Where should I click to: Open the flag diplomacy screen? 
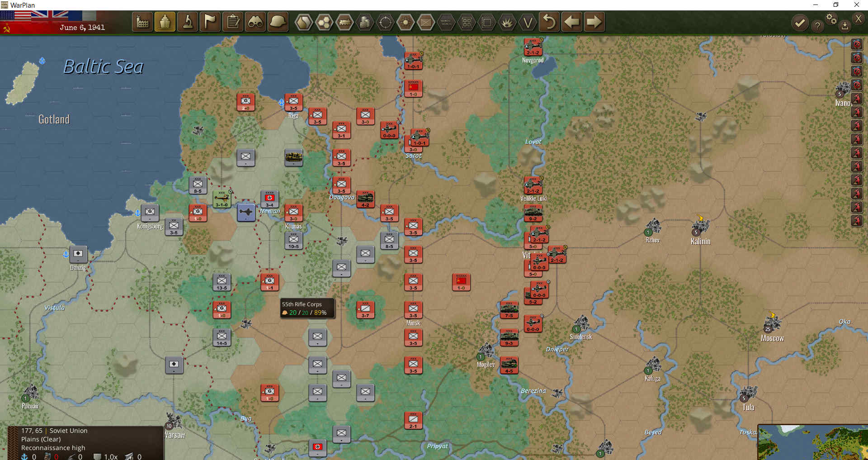[x=210, y=22]
